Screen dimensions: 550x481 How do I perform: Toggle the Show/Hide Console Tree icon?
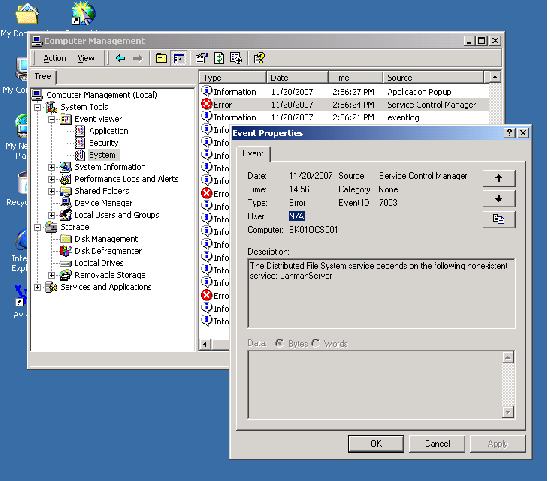click(179, 58)
